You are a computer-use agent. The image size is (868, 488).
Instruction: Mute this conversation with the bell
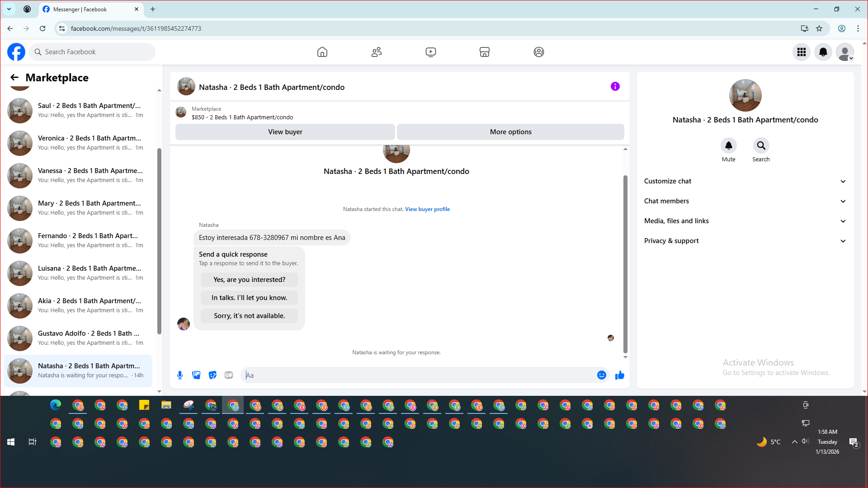pos(728,145)
